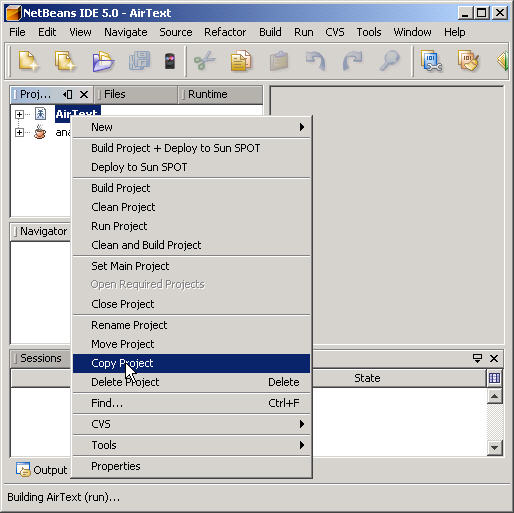Expand the AirText project tree node
The width and height of the screenshot is (514, 513).
[x=19, y=115]
